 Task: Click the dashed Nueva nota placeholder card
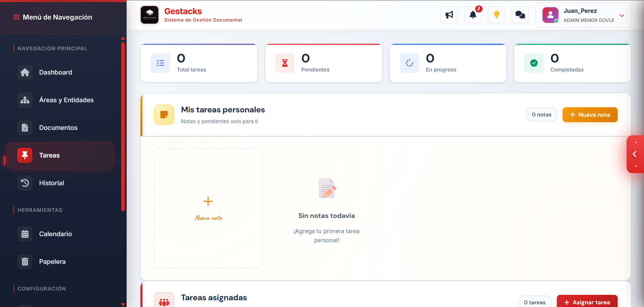(x=208, y=208)
